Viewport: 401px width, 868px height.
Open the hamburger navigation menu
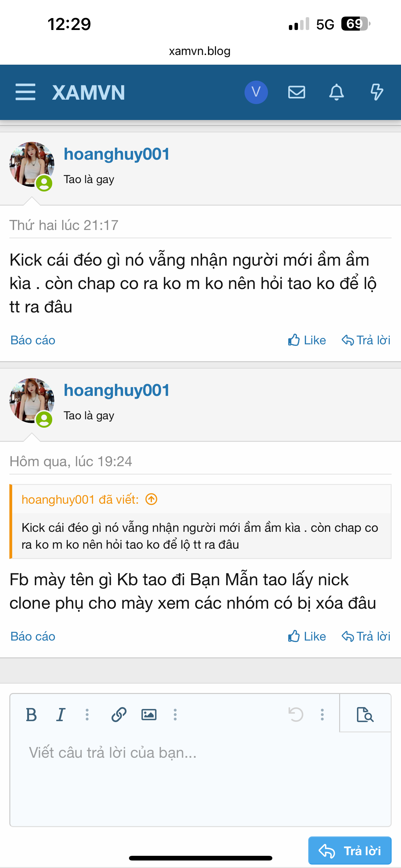tap(25, 92)
